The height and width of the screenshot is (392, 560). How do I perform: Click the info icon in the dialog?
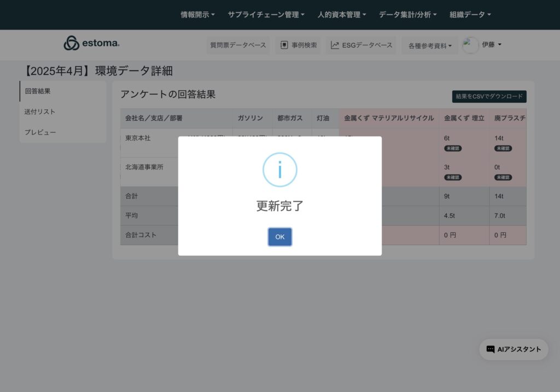[x=279, y=170]
